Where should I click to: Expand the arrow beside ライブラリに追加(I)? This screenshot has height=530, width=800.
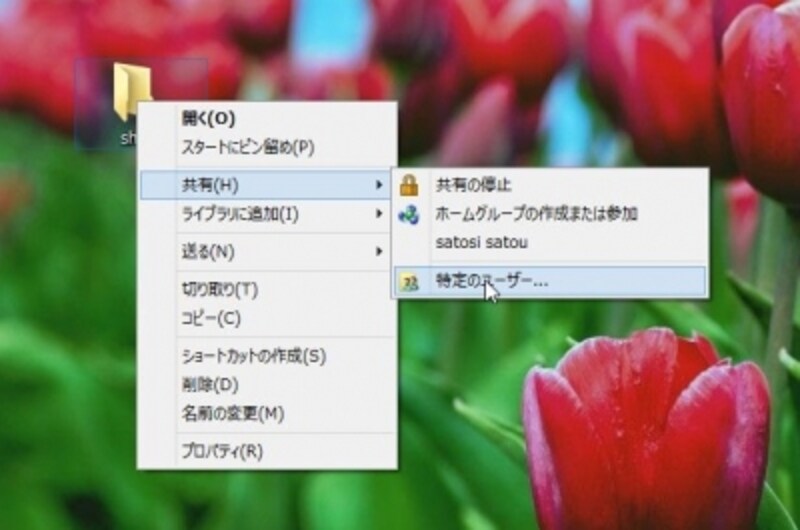pos(379,214)
